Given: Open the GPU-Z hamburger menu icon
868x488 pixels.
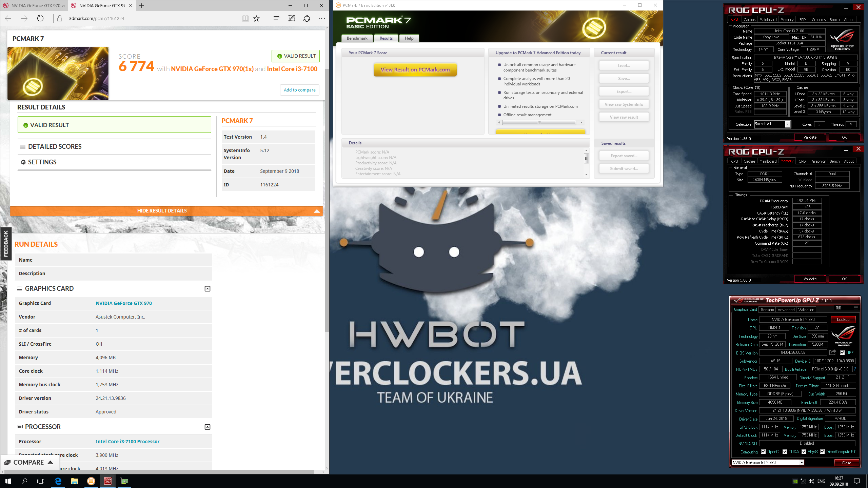Looking at the screenshot, I should pos(856,308).
